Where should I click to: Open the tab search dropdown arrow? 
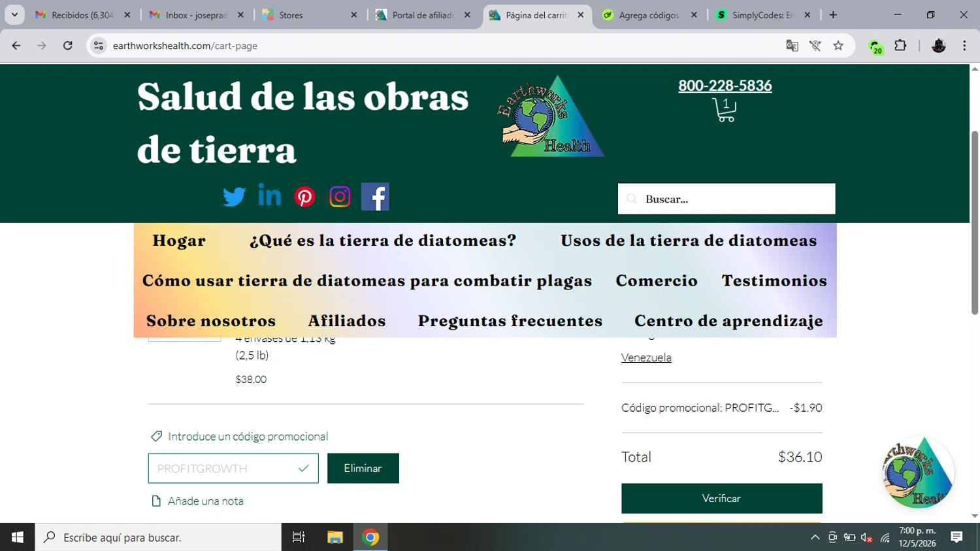point(14,14)
